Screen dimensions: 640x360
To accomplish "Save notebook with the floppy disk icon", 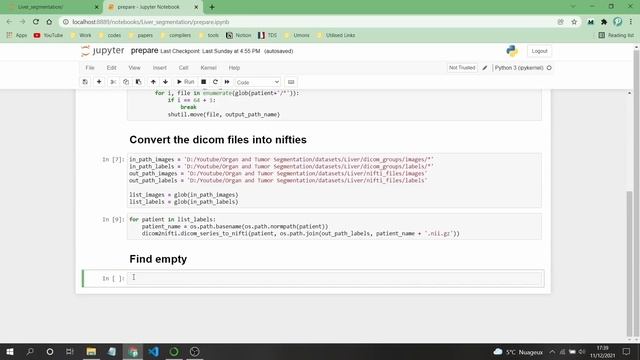I will pyautogui.click(x=85, y=82).
